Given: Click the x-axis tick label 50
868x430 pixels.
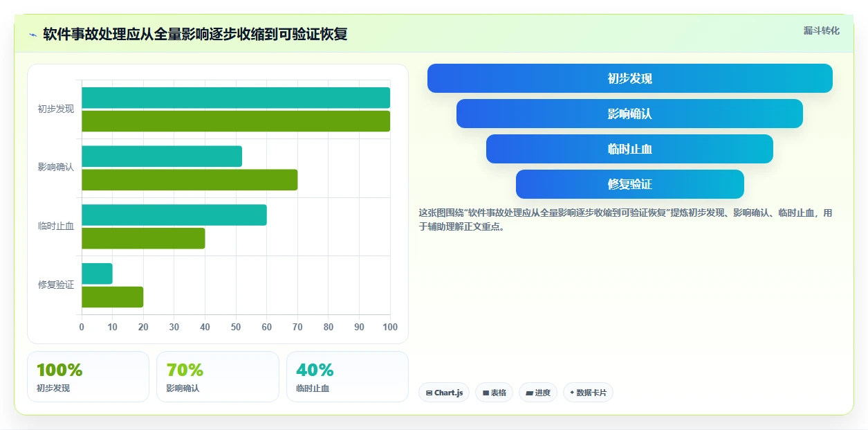Looking at the screenshot, I should tap(236, 328).
